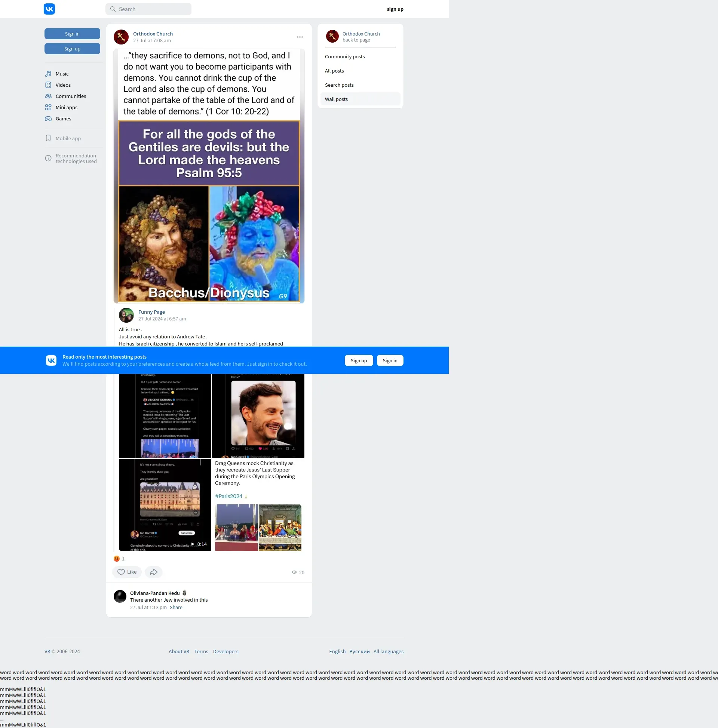
Task: Open Mini apps from the sidebar
Action: tap(66, 107)
